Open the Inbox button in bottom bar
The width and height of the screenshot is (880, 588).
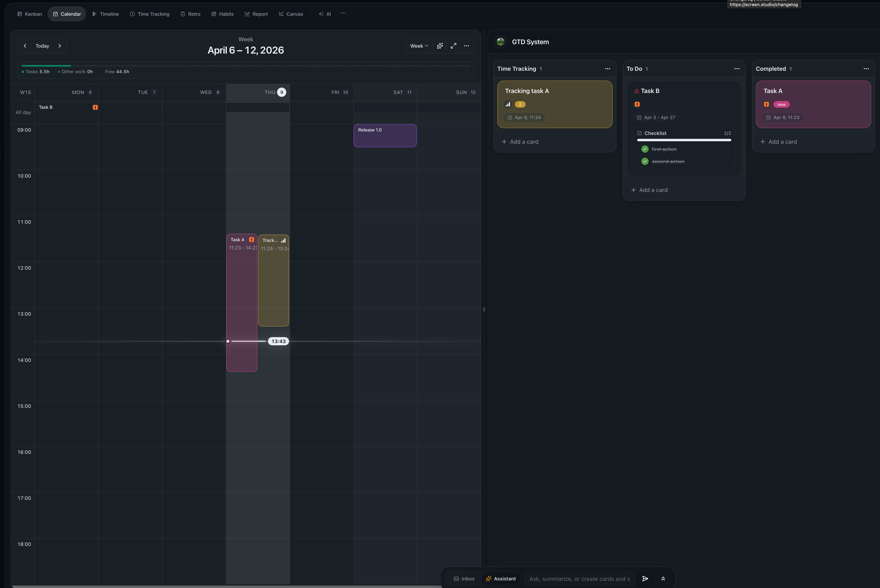[x=464, y=579]
